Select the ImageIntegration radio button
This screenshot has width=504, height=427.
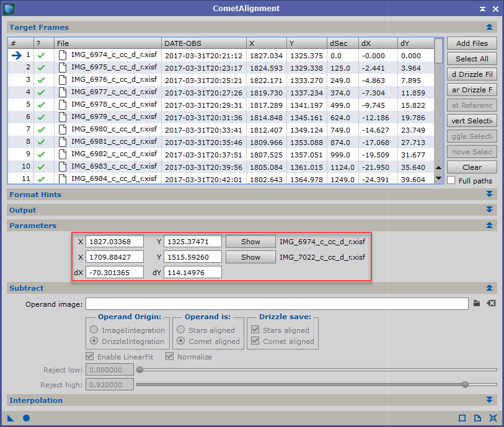tap(94, 330)
